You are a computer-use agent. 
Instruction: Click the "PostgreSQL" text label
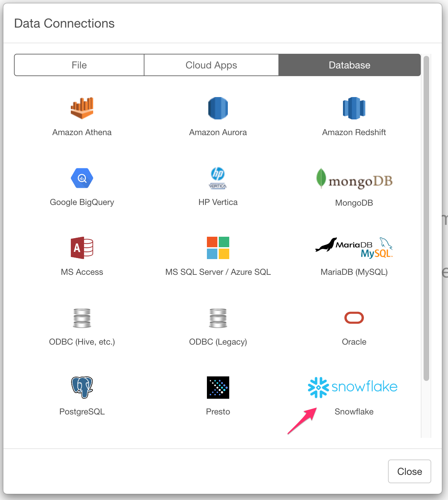coord(82,412)
